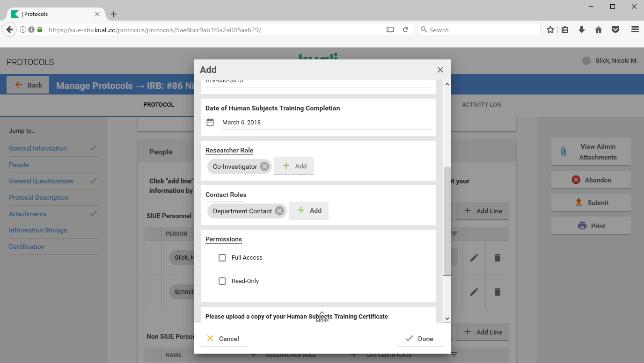Remove the Co-Investigator role chip
The image size is (644, 363).
264,167
